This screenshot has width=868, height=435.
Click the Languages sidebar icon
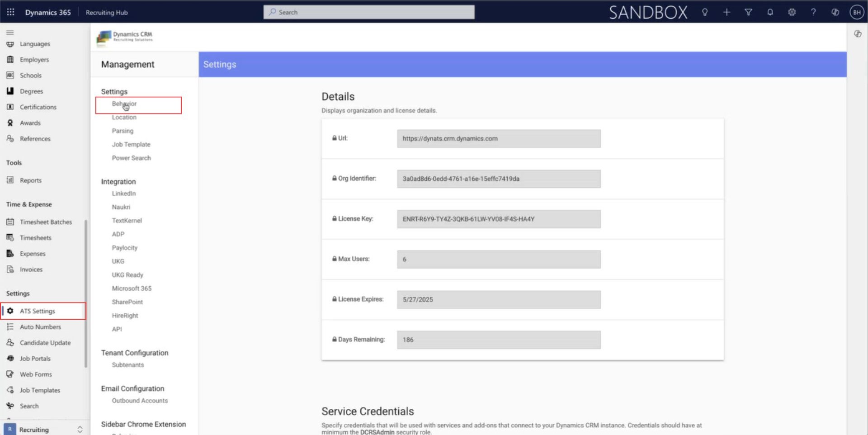10,44
